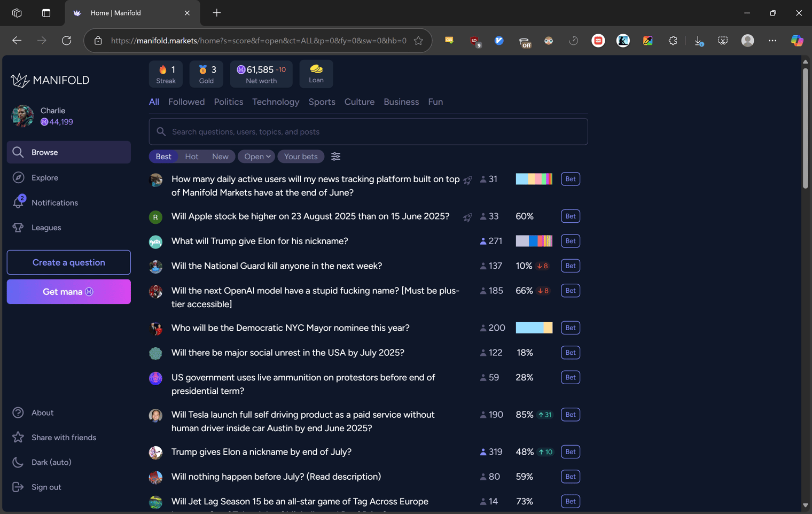Open advanced filters via the sliders icon
This screenshot has width=812, height=514.
tap(335, 156)
